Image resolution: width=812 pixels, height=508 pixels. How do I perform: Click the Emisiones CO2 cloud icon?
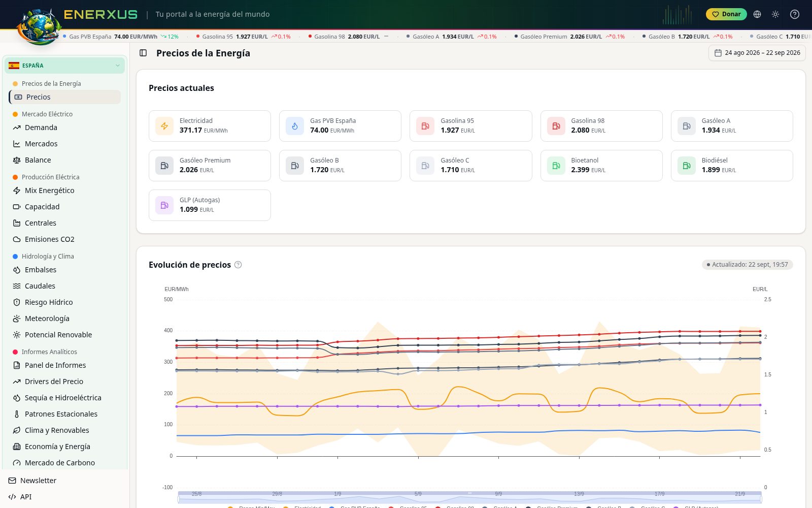[x=17, y=239]
